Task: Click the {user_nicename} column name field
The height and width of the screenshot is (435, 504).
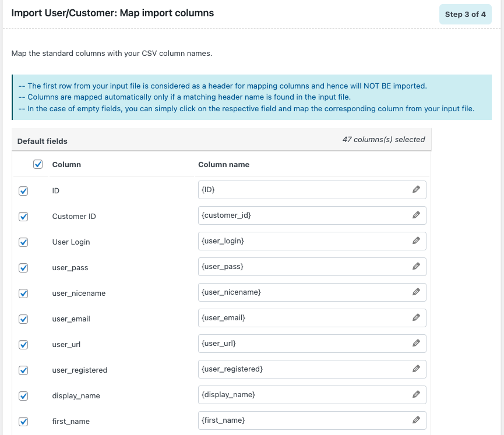Action: (312, 292)
